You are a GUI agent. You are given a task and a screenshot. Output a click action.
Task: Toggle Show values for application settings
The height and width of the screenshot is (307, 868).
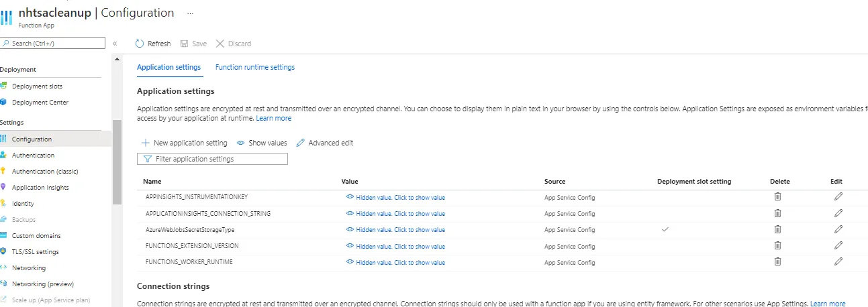[262, 143]
